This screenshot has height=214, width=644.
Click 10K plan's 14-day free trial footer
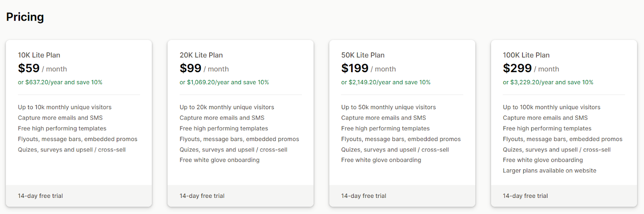(x=40, y=196)
